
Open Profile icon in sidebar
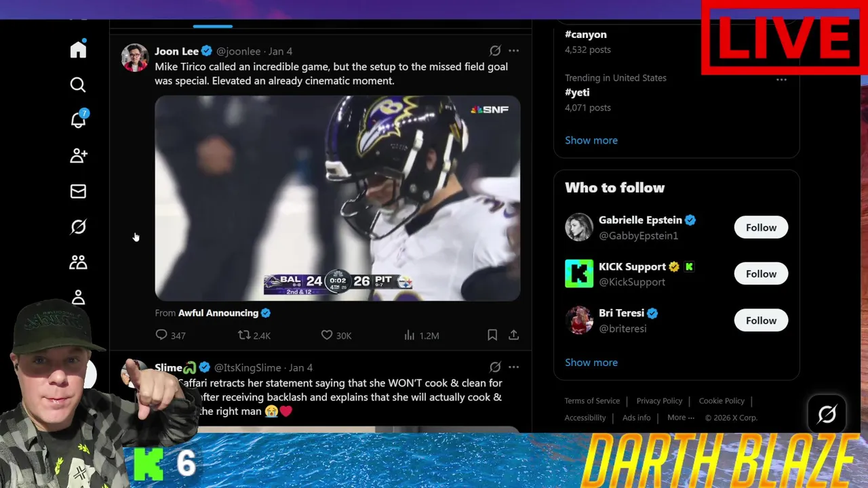[x=78, y=297]
